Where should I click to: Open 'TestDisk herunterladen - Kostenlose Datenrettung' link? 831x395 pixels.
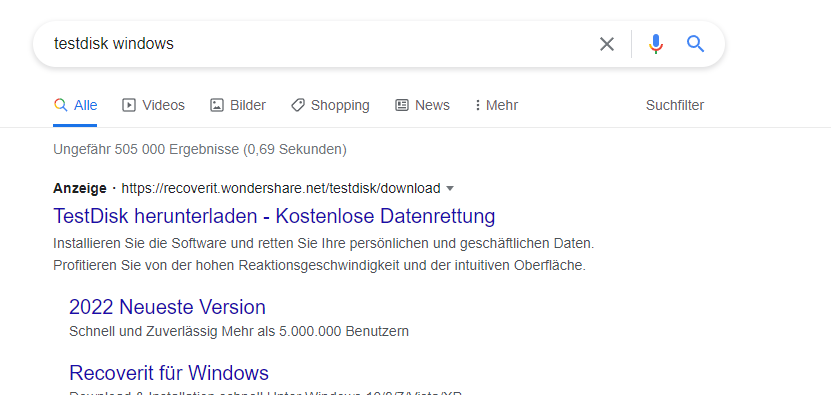(274, 216)
